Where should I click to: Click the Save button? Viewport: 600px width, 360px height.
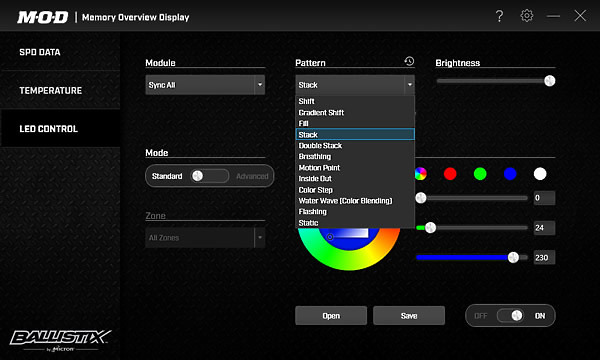point(409,316)
